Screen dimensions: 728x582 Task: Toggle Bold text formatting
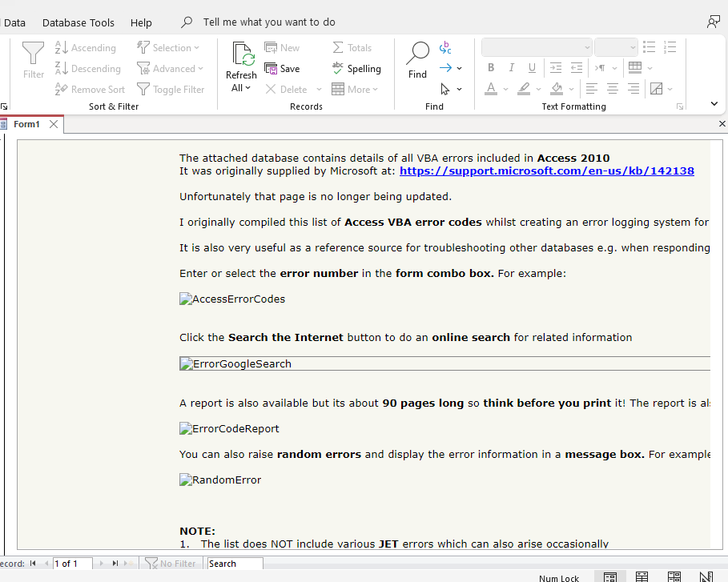pos(491,68)
